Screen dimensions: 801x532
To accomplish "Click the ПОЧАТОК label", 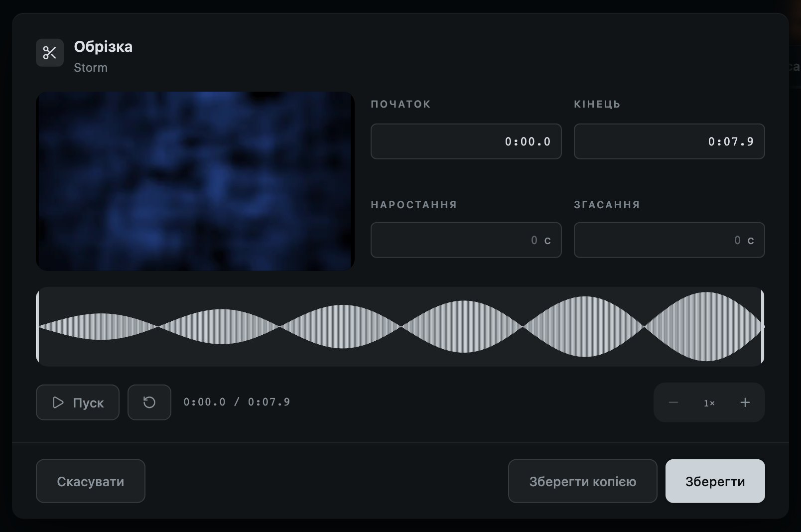I will click(x=400, y=104).
